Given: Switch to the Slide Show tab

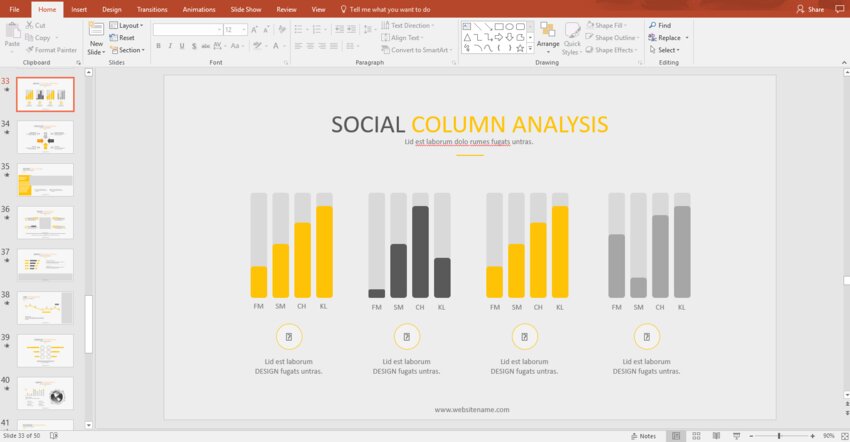Looking at the screenshot, I should (x=245, y=9).
